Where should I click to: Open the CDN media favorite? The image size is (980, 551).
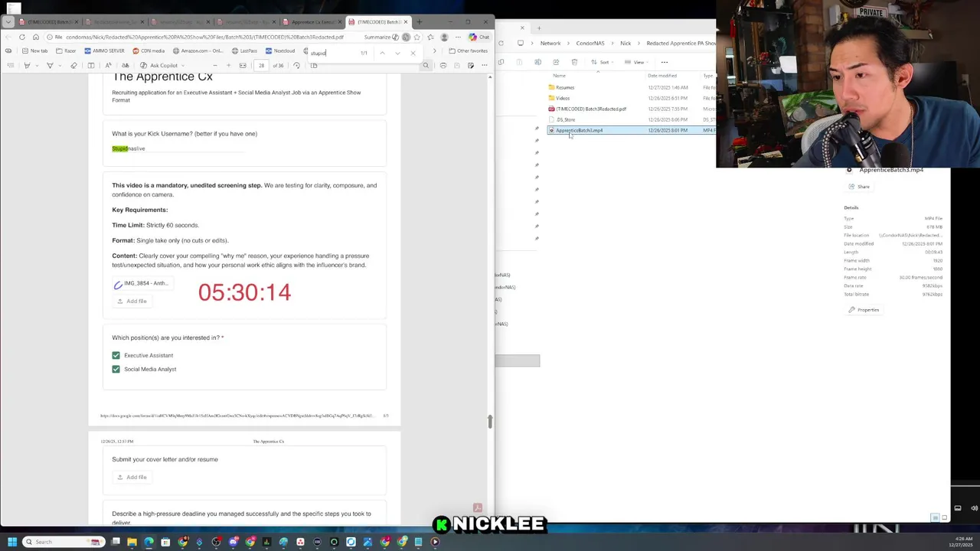(149, 51)
